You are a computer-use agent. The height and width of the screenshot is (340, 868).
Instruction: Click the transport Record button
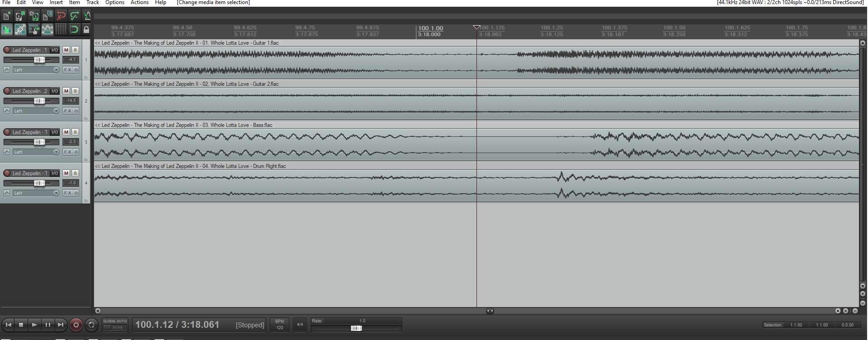[76, 325]
